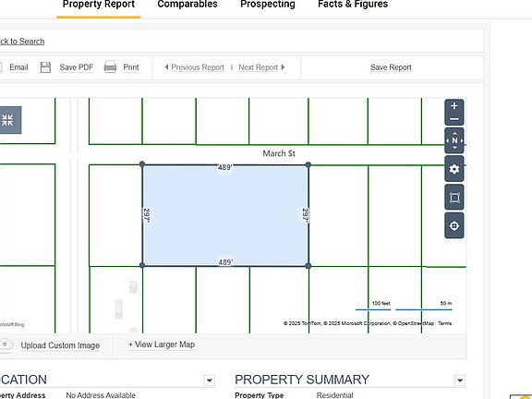Open map settings gear icon

pyautogui.click(x=454, y=169)
